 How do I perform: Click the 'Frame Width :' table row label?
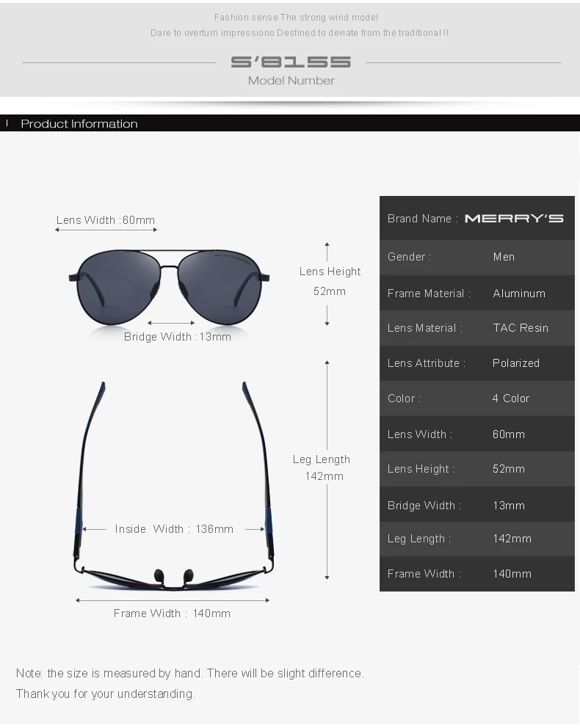pyautogui.click(x=424, y=575)
